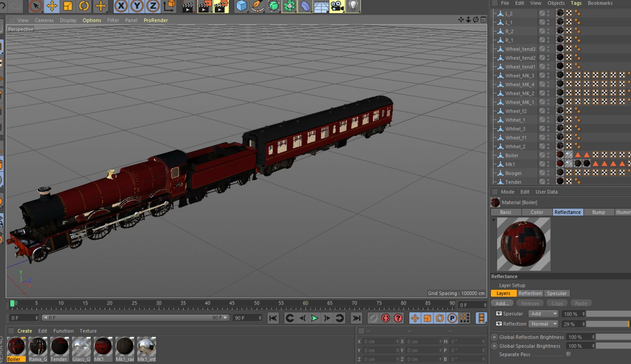Open the viewport View menu

tap(23, 20)
